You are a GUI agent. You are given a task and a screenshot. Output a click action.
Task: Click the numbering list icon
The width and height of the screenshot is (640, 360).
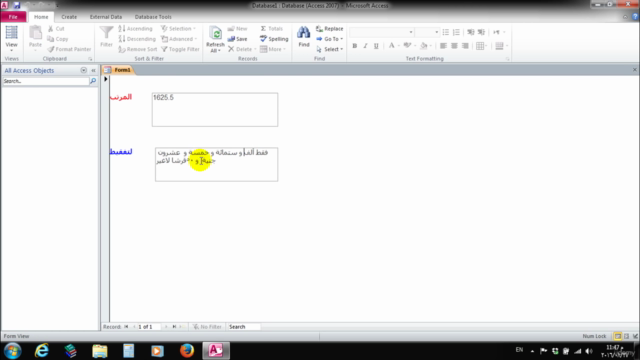coord(456,32)
